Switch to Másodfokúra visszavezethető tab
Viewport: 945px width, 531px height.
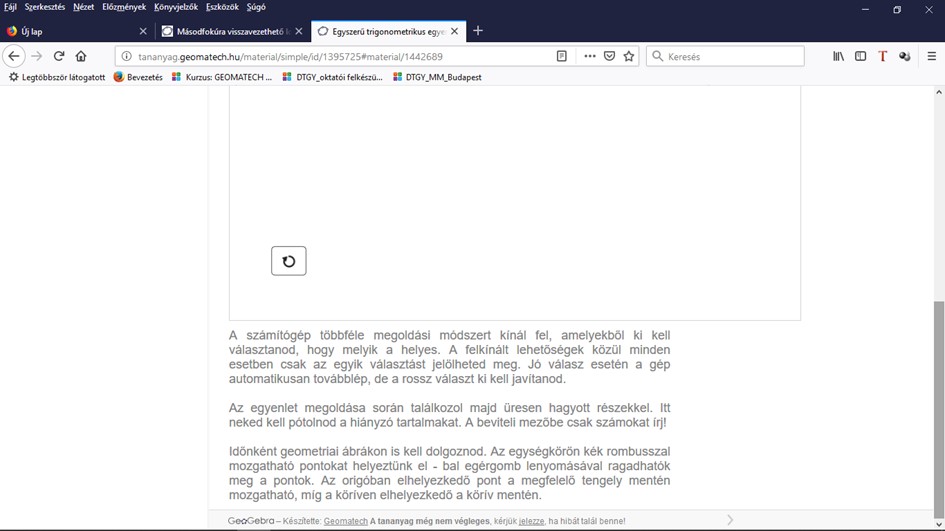(233, 31)
